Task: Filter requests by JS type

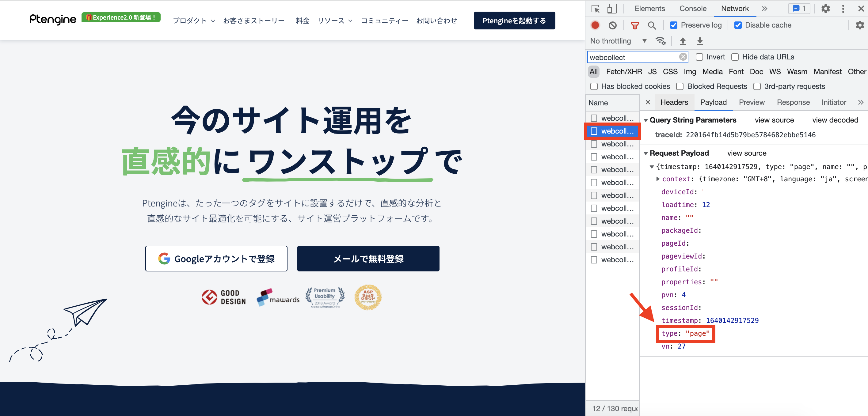Action: click(652, 72)
